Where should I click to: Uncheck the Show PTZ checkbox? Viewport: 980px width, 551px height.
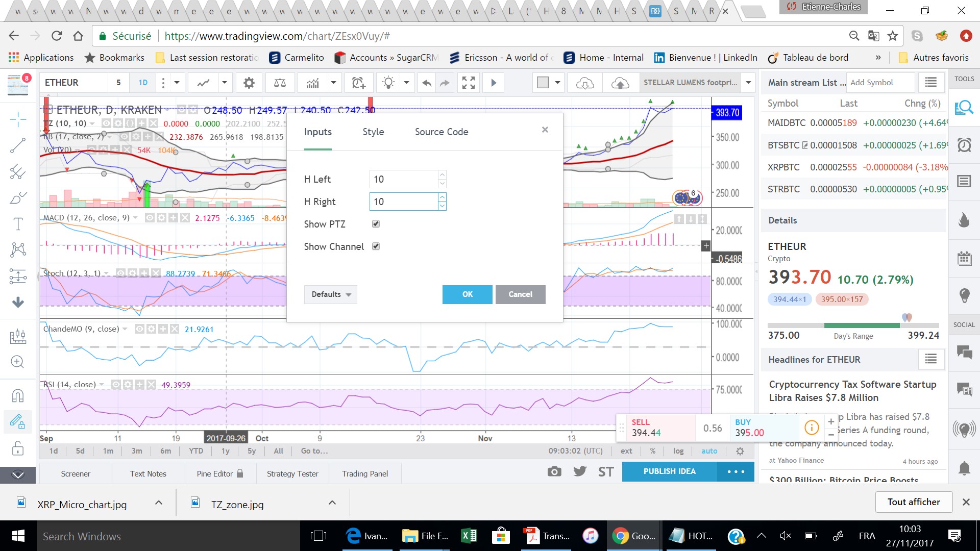(x=376, y=224)
